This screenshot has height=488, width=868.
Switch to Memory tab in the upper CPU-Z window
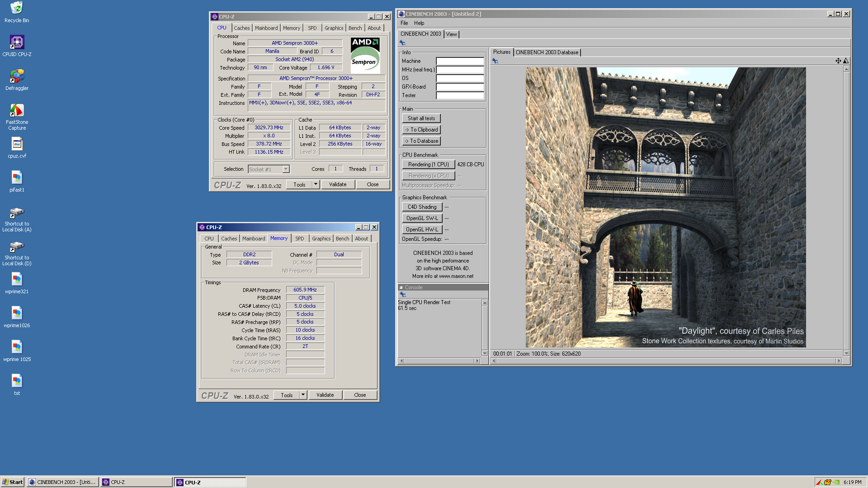click(292, 28)
